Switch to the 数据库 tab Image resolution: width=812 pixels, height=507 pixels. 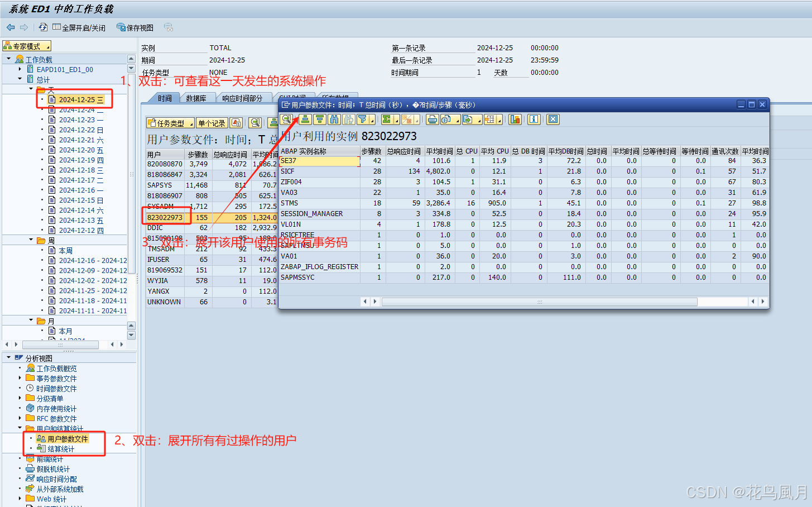[196, 98]
